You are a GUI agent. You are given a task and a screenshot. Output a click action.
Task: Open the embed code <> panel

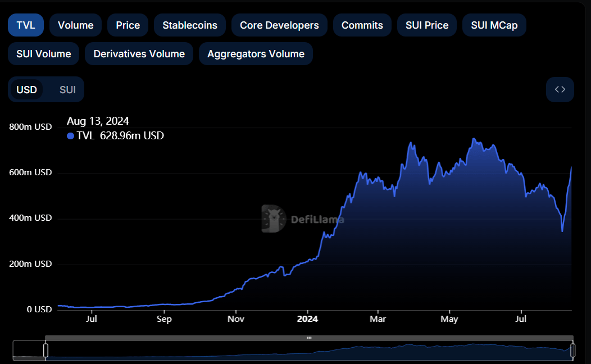point(560,89)
